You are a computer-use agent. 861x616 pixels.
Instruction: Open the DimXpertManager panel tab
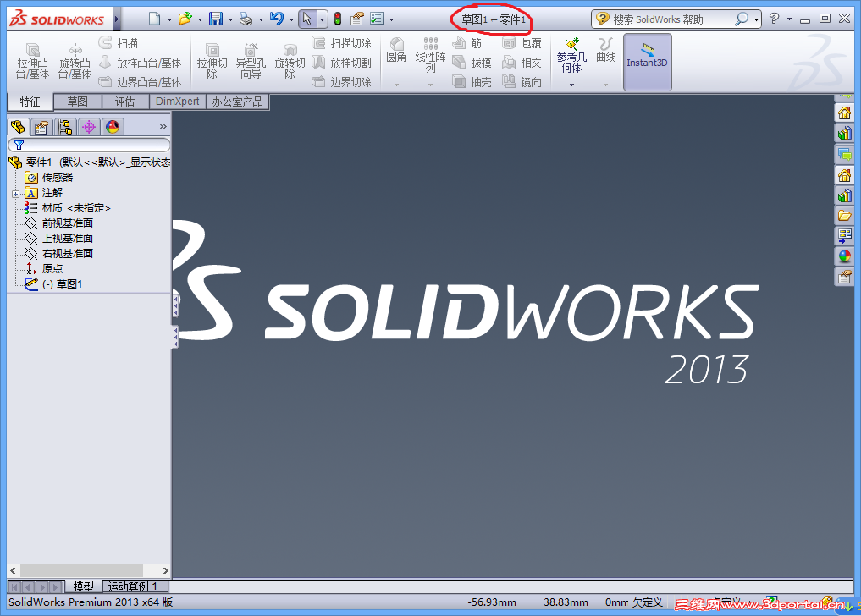point(89,128)
